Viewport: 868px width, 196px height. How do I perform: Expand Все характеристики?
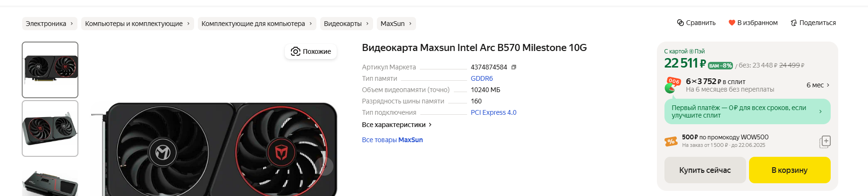tap(397, 125)
